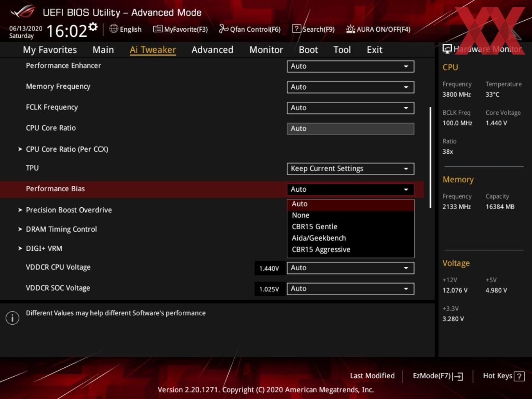Image resolution: width=532 pixels, height=399 pixels.
Task: Click the AURA ON/OFF(F4) label
Action: click(x=383, y=29)
